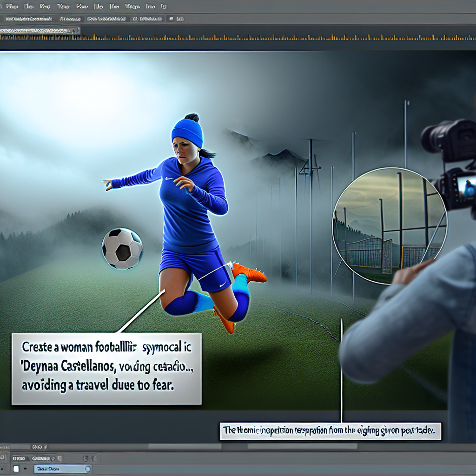Open the first menu in the menu bar

(x=11, y=7)
